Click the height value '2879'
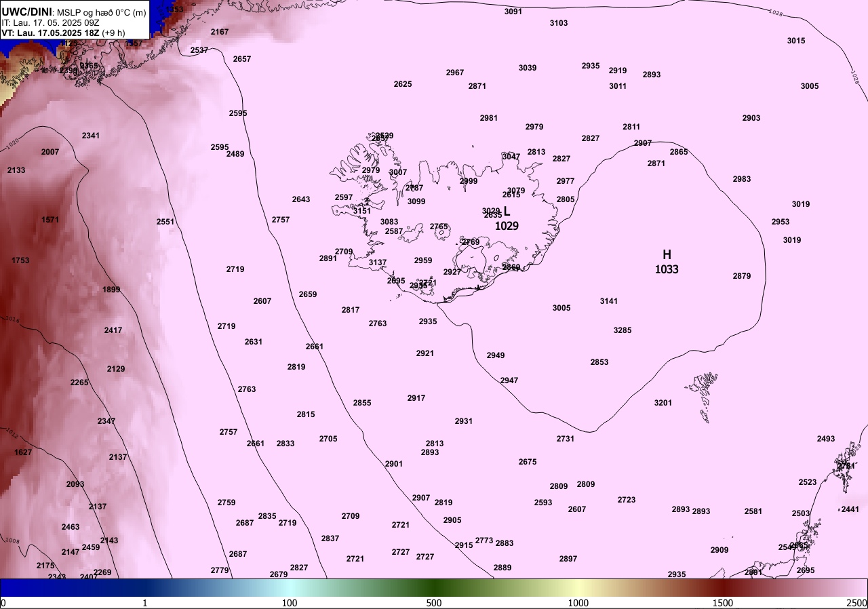Viewport: 868px width, 609px height. [x=742, y=276]
